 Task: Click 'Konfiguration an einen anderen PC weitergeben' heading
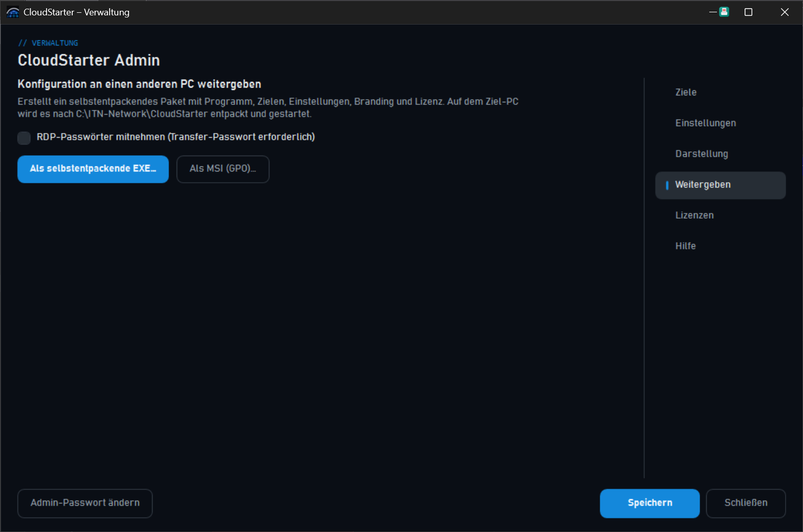coord(139,84)
